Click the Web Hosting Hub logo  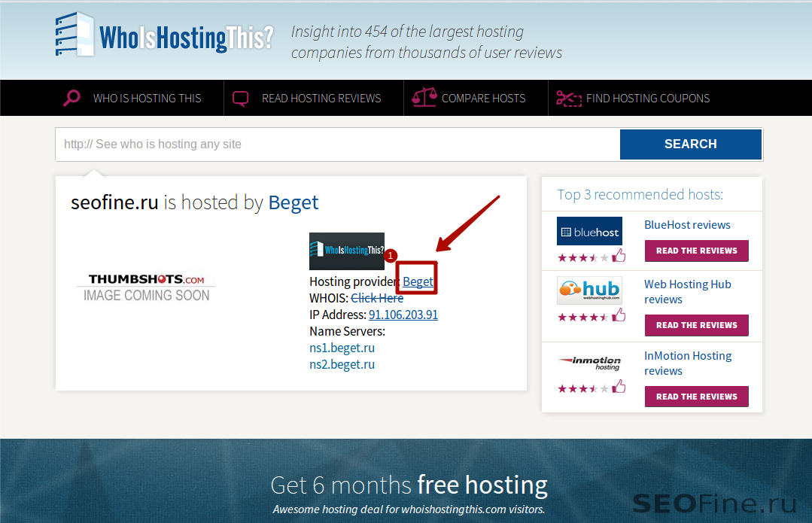point(589,290)
